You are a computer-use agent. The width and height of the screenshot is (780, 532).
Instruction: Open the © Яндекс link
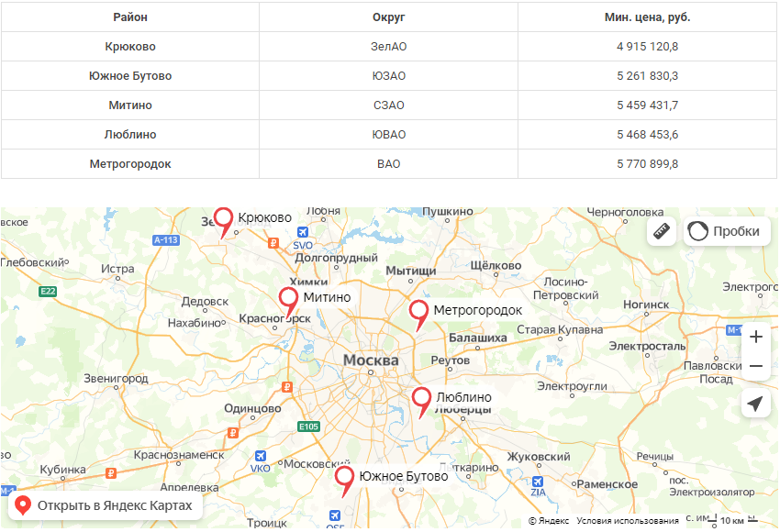click(x=549, y=521)
